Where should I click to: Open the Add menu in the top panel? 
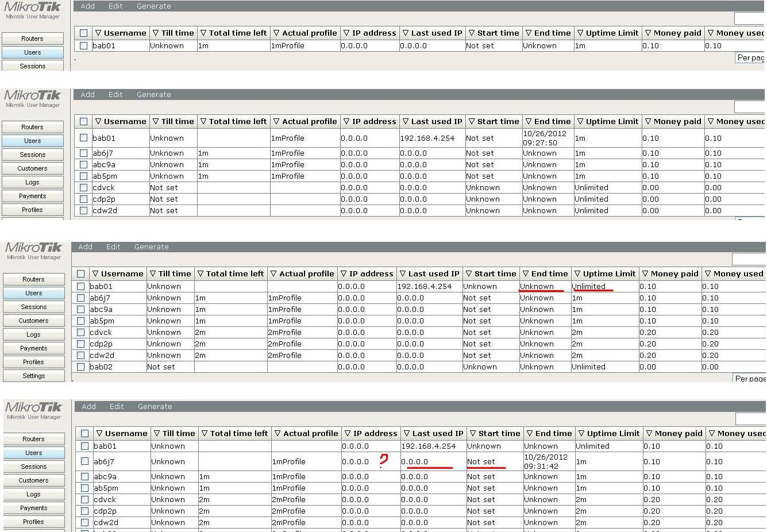(x=87, y=6)
